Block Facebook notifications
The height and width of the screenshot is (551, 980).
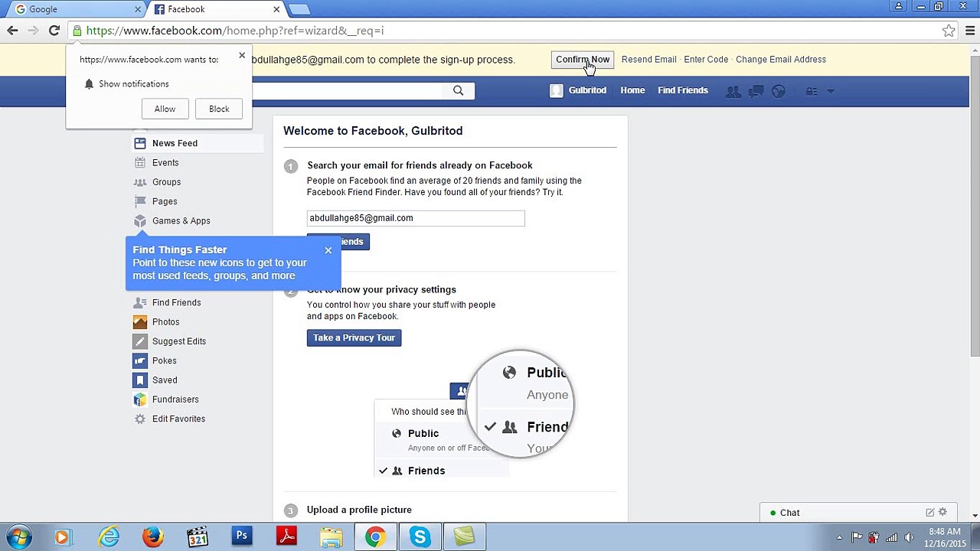[x=219, y=109]
